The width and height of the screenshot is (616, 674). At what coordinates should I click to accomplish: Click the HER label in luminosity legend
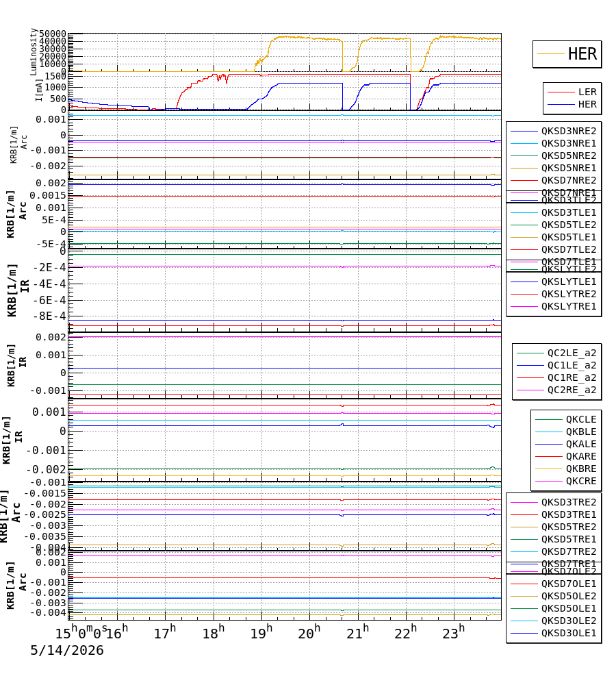[x=582, y=54]
